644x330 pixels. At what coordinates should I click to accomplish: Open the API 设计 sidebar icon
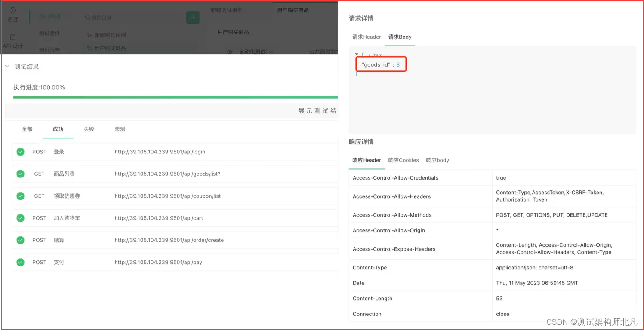click(12, 37)
